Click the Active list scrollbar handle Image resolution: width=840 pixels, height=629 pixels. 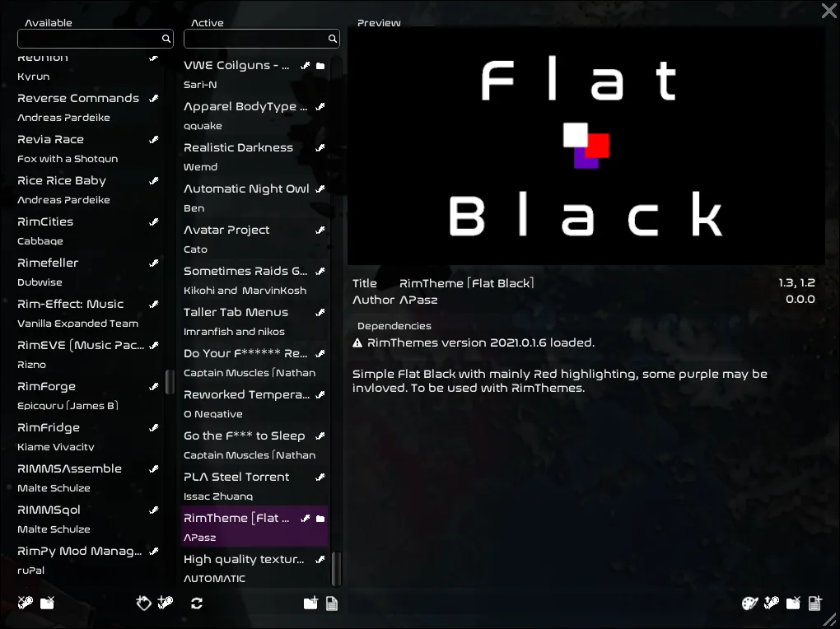[x=335, y=568]
